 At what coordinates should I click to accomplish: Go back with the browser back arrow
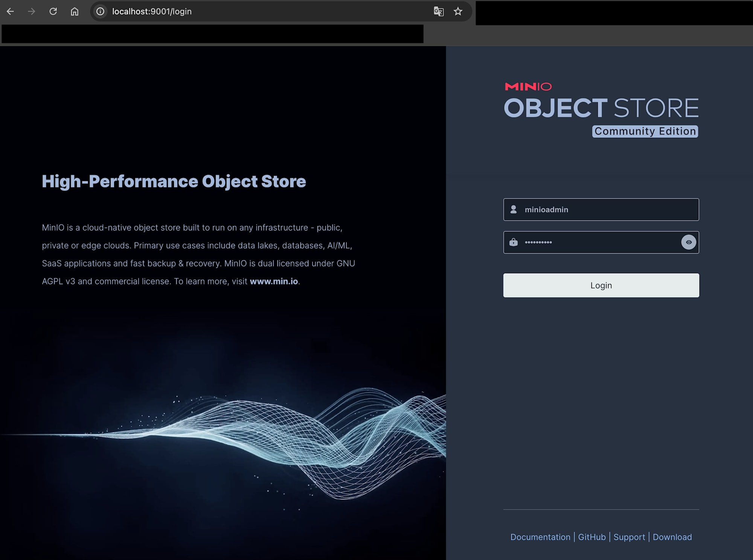pyautogui.click(x=11, y=12)
